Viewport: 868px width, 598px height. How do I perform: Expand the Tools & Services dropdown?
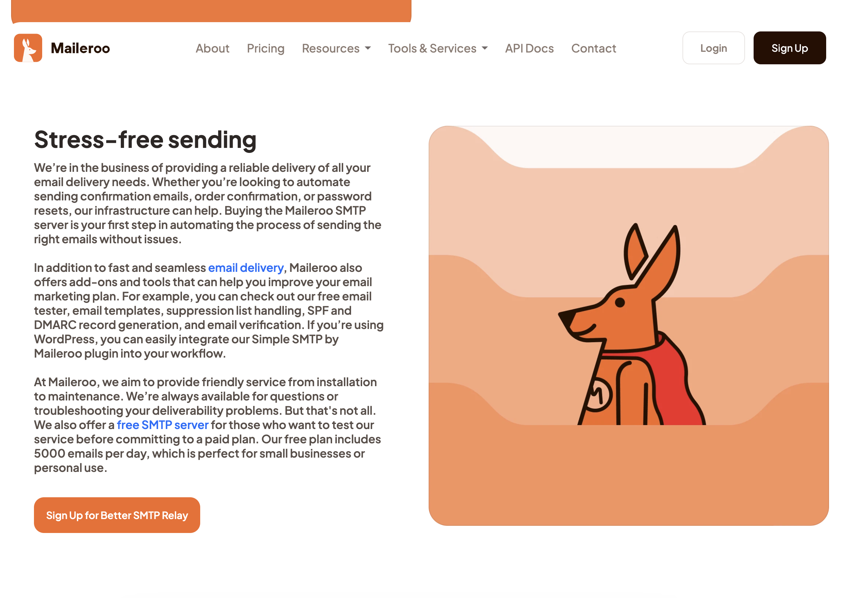coord(437,48)
